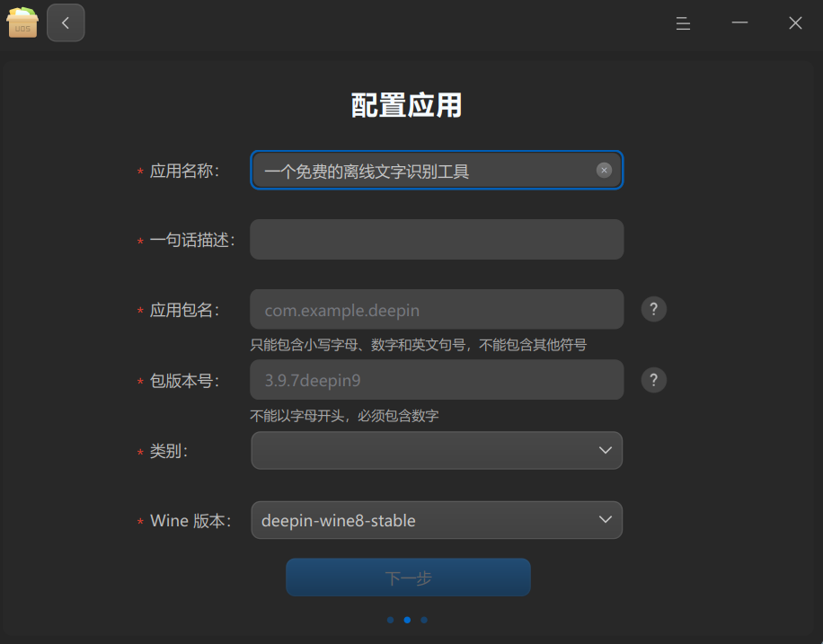Image resolution: width=823 pixels, height=644 pixels.
Task: Click the 应用包名 field with com.example.deepin
Action: [437, 309]
